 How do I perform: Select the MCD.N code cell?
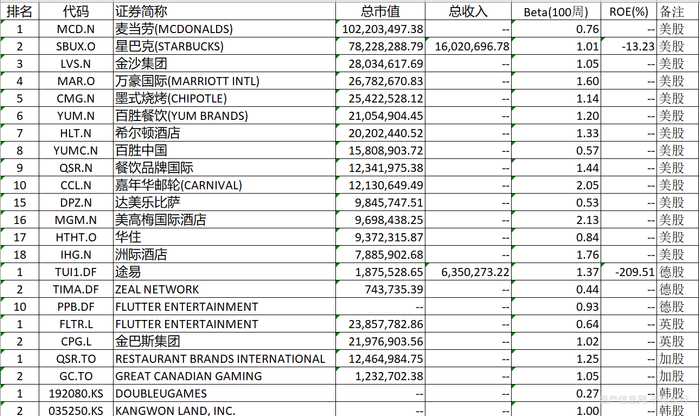point(76,29)
